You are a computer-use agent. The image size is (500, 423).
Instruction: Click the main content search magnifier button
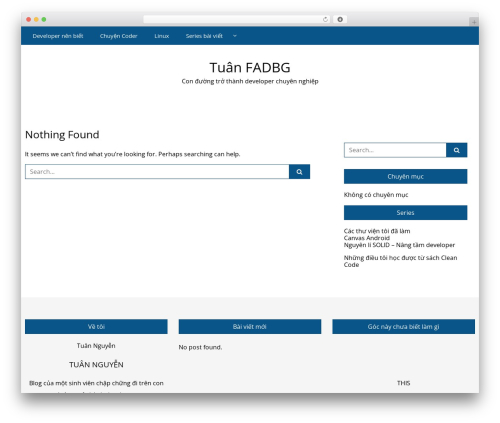tap(299, 172)
